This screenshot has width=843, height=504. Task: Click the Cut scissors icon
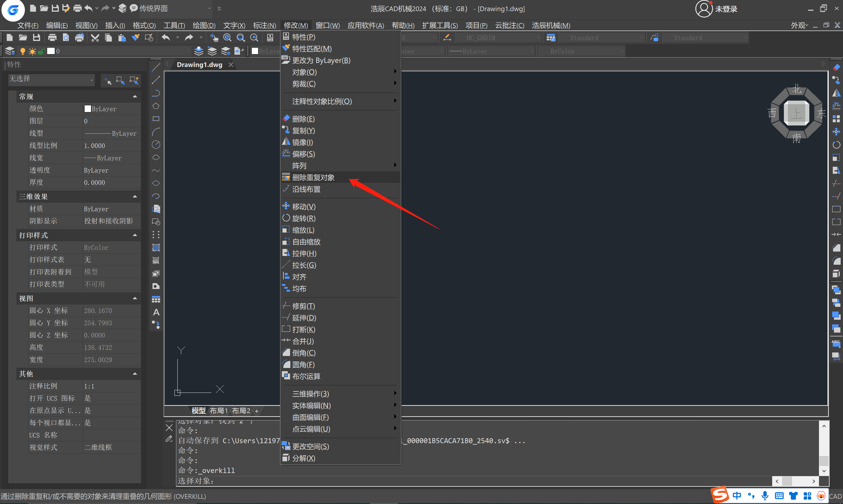95,38
